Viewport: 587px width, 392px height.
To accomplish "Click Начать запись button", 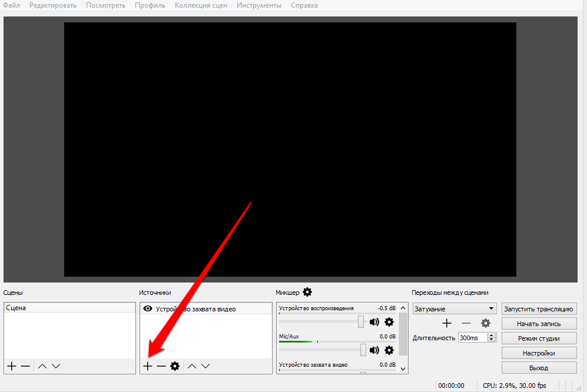I will pyautogui.click(x=539, y=324).
